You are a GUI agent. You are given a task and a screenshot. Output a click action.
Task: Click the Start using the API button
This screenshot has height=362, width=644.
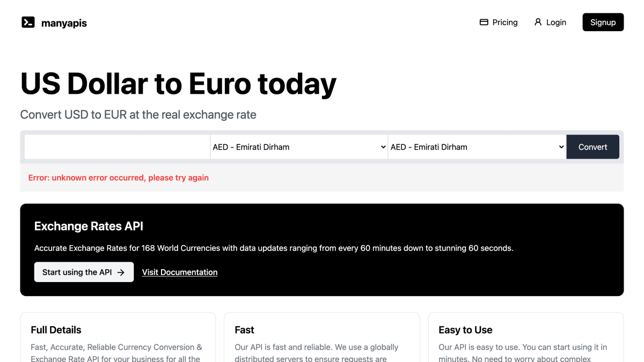click(x=84, y=272)
